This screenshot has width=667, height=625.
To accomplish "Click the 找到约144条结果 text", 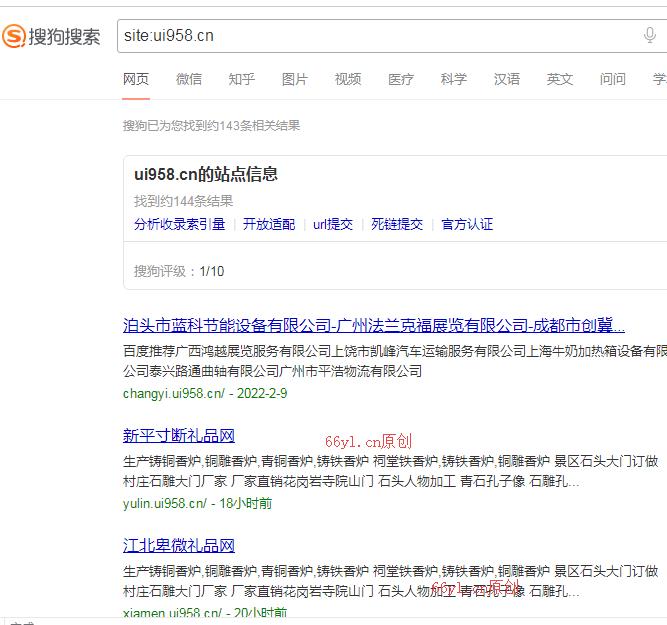I will 183,201.
